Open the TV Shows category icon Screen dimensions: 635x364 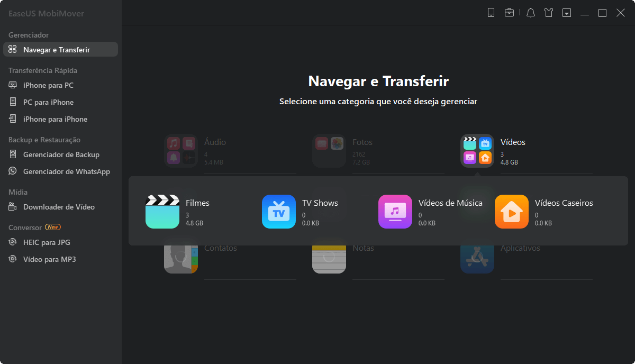279,212
